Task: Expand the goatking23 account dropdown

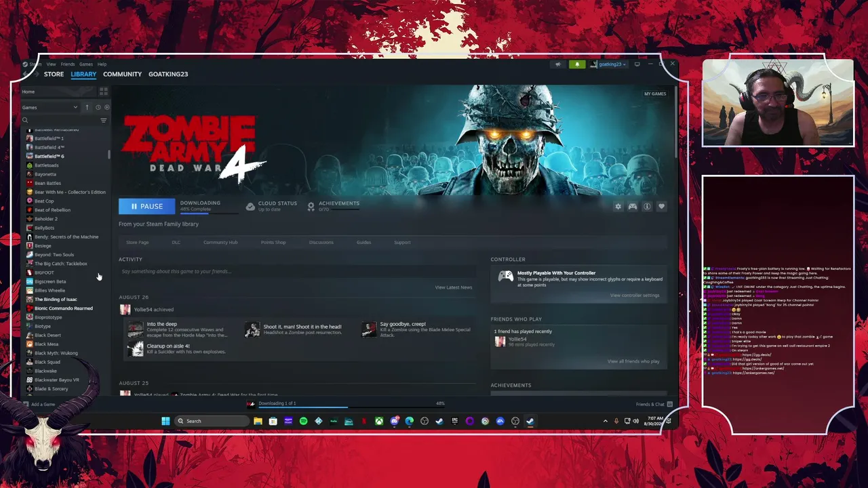Action: tap(608, 64)
